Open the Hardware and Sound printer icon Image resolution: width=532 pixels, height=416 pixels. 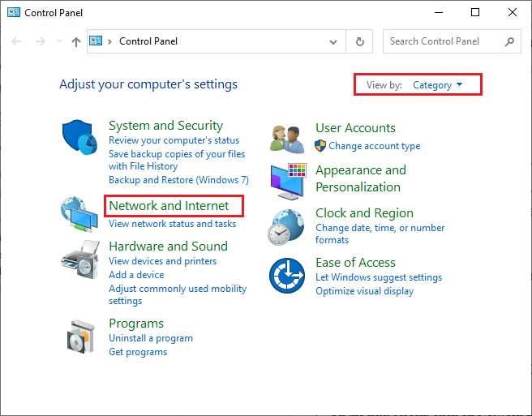tap(80, 259)
